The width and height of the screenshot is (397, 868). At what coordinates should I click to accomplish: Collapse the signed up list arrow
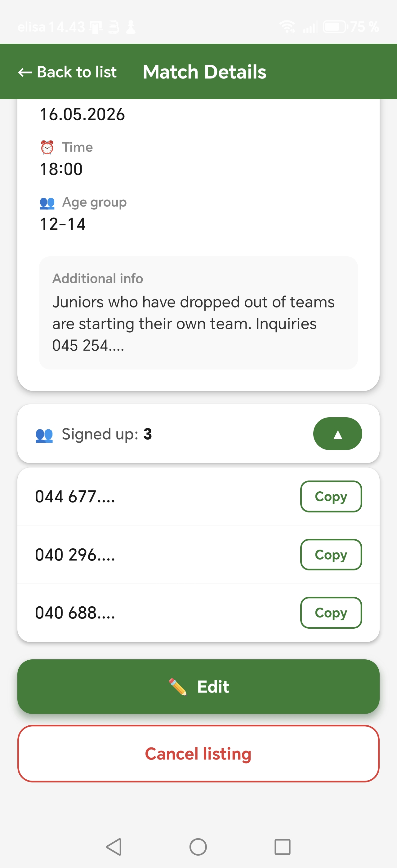click(x=337, y=434)
